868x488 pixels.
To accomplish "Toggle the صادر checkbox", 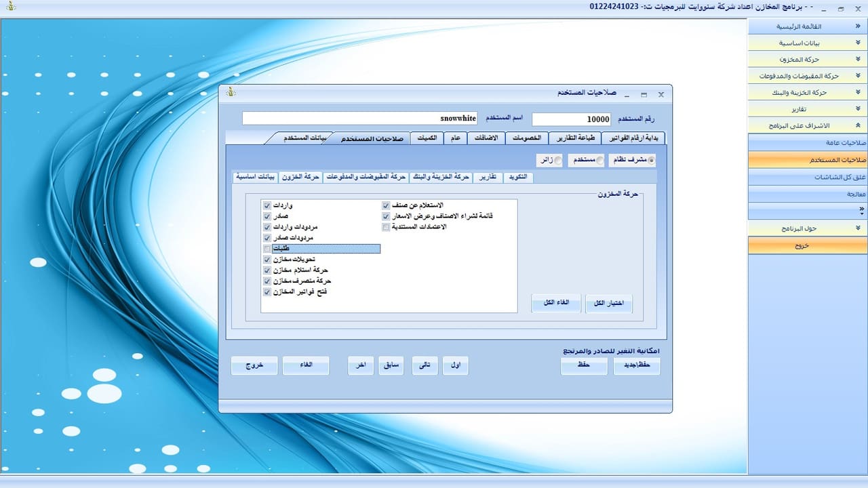I will click(267, 216).
